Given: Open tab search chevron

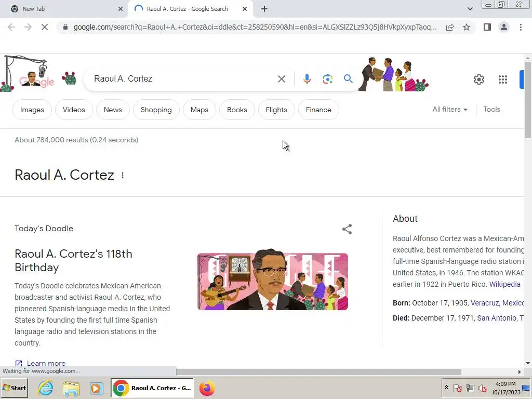Looking at the screenshot, I should point(470,9).
